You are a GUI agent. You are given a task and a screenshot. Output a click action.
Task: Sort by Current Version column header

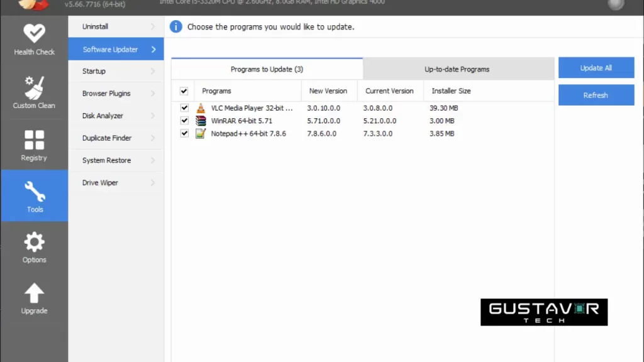click(390, 91)
